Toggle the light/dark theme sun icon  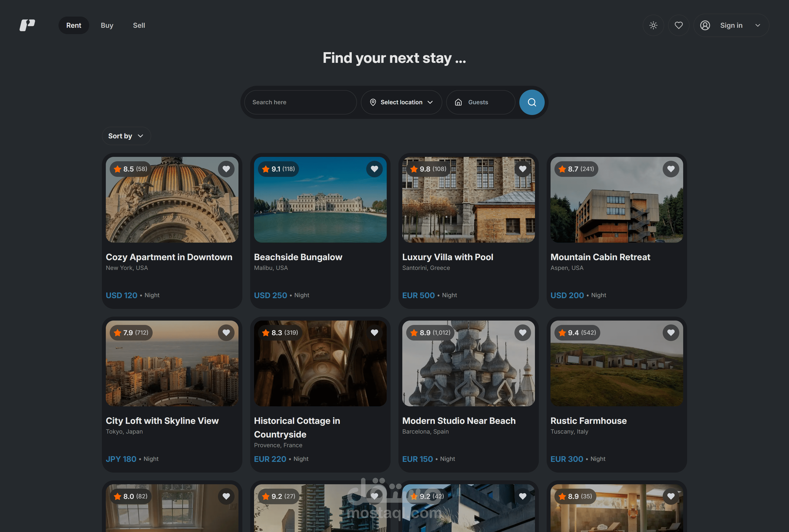coord(653,25)
